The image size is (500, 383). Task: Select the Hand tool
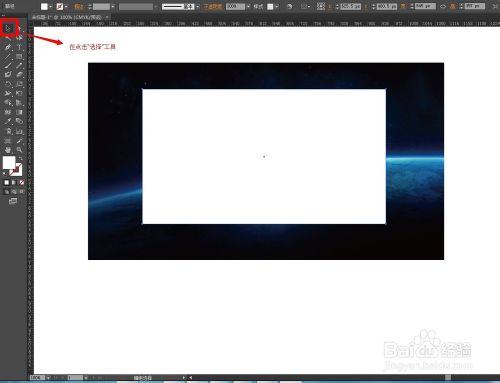[8, 150]
